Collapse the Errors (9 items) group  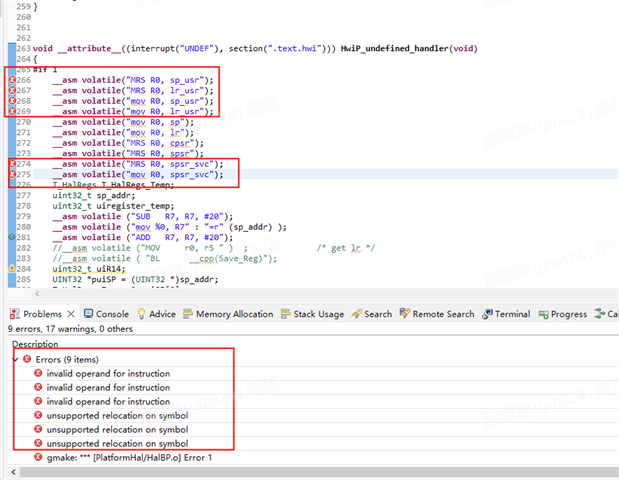click(16, 359)
